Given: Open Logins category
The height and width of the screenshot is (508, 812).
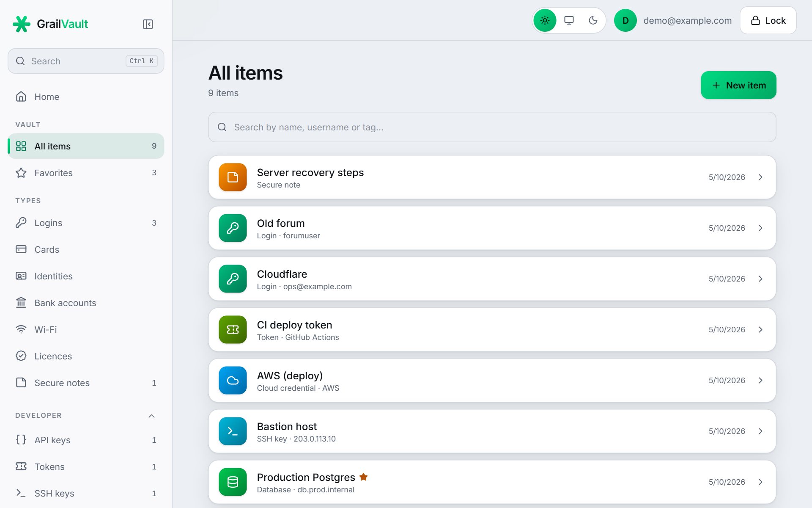Looking at the screenshot, I should pos(86,223).
